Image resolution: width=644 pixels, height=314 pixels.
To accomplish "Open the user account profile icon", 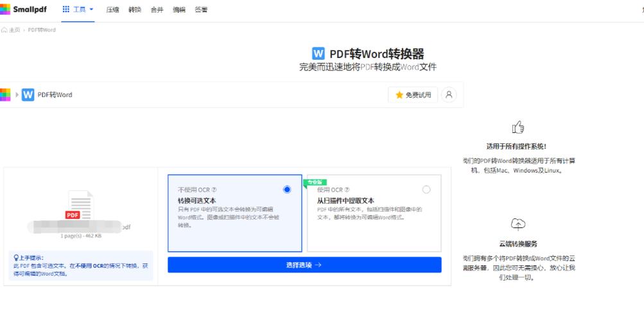I will click(449, 95).
